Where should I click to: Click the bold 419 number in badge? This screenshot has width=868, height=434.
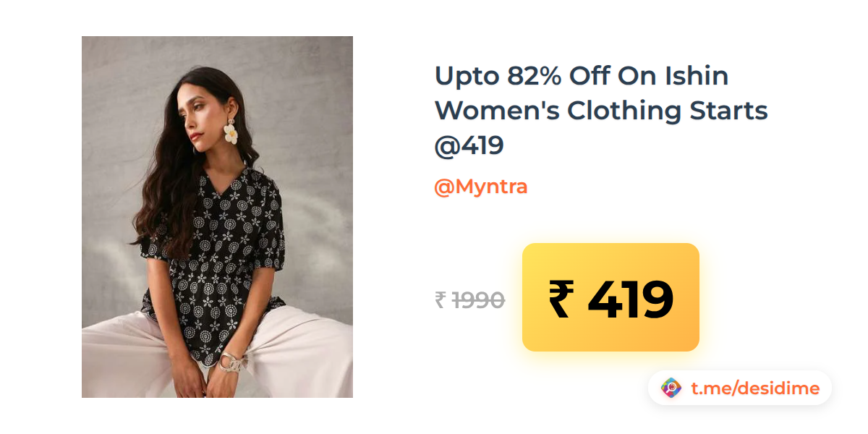(630, 299)
